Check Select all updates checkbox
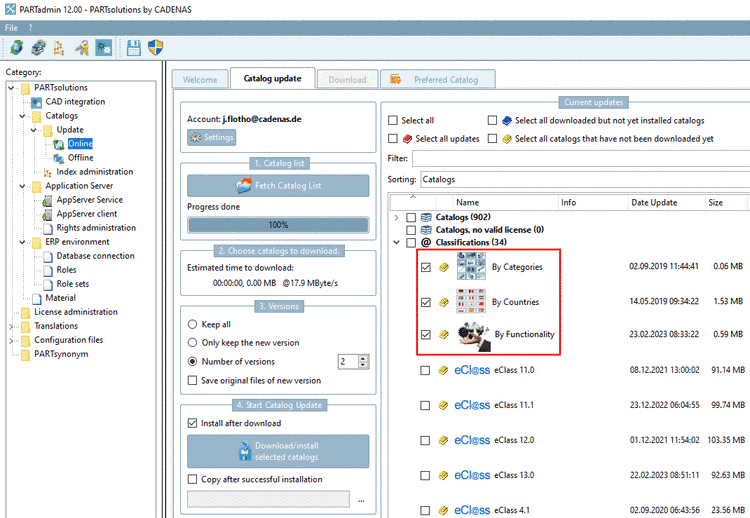 (393, 138)
